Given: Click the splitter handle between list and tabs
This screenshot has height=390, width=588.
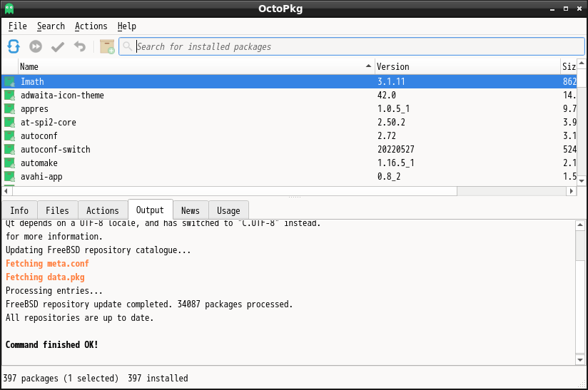Looking at the screenshot, I should (295, 197).
